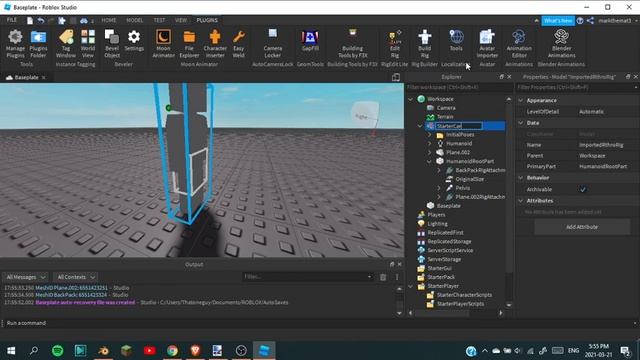Select the Pelvis bone item
The image size is (640, 360).
coord(462,188)
